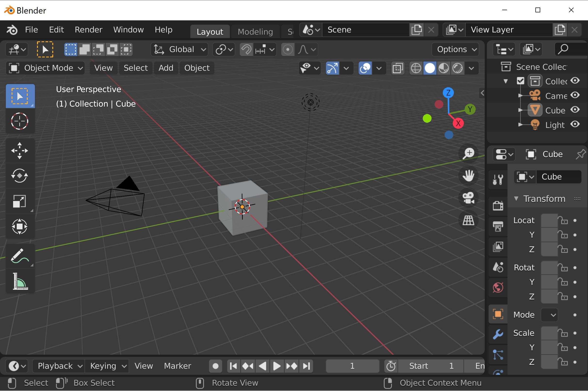The width and height of the screenshot is (588, 391).
Task: Uncheck the Collection exclude checkbox
Action: tap(521, 81)
